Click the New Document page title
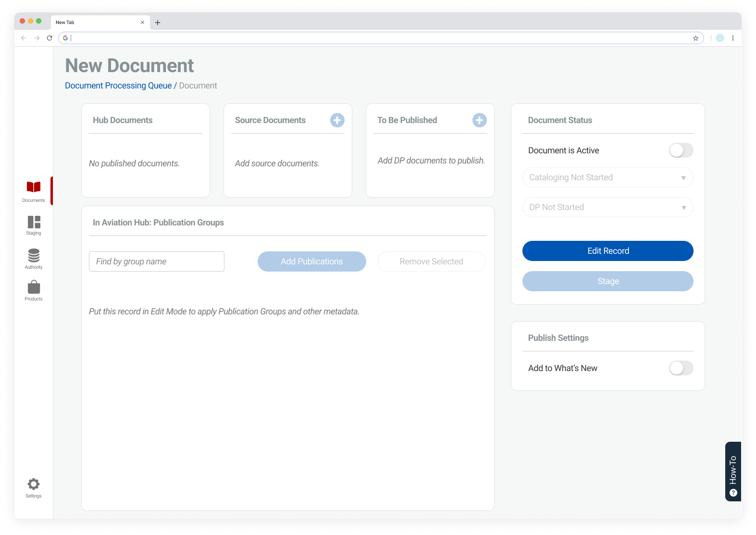 coord(129,65)
